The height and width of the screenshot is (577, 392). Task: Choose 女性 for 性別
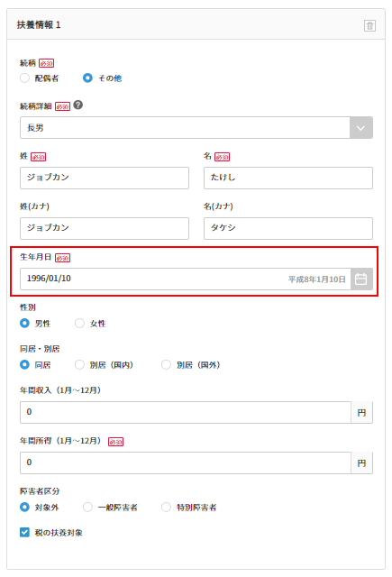[x=79, y=323]
